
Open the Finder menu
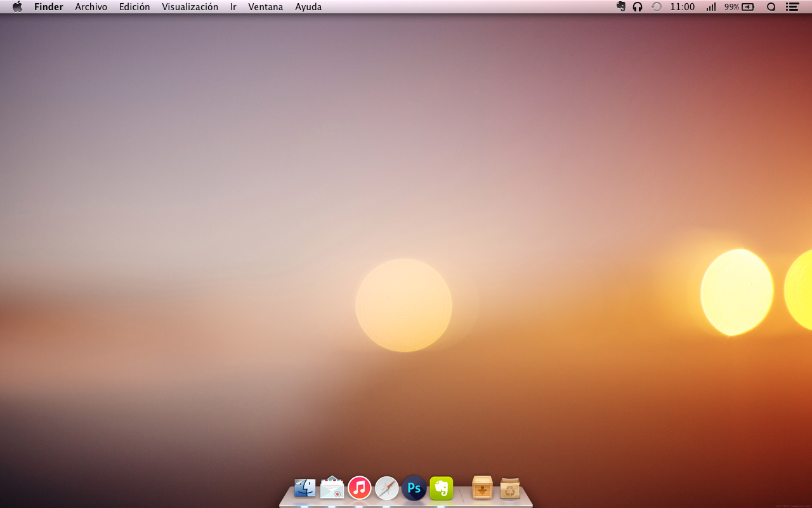pos(49,7)
